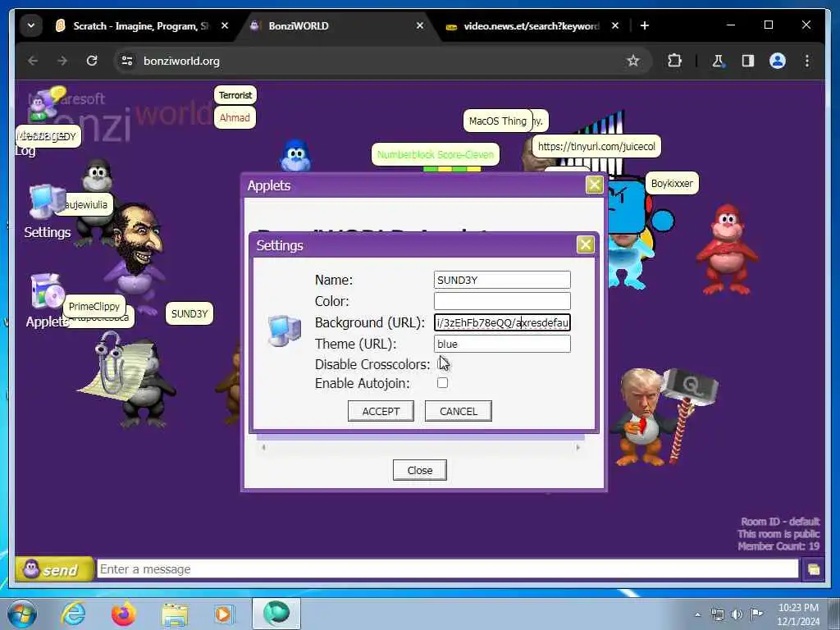Open the Windows Start button
The width and height of the screenshot is (840, 630).
[x=22, y=614]
